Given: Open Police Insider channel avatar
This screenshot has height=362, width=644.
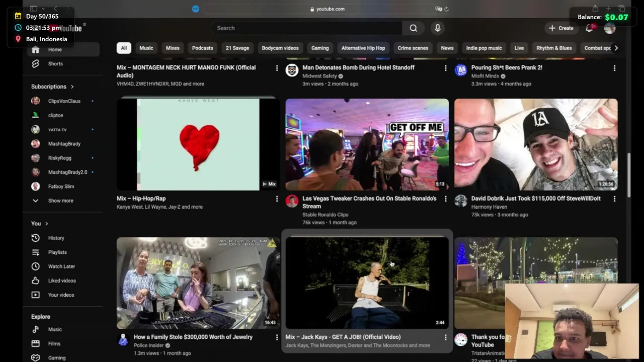Looking at the screenshot, I should coord(123,340).
